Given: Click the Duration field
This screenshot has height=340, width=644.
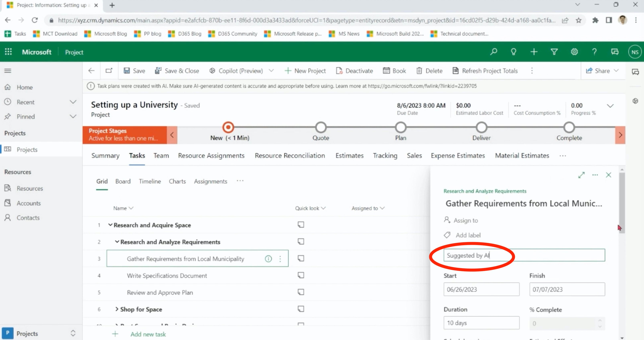Looking at the screenshot, I should pyautogui.click(x=481, y=323).
